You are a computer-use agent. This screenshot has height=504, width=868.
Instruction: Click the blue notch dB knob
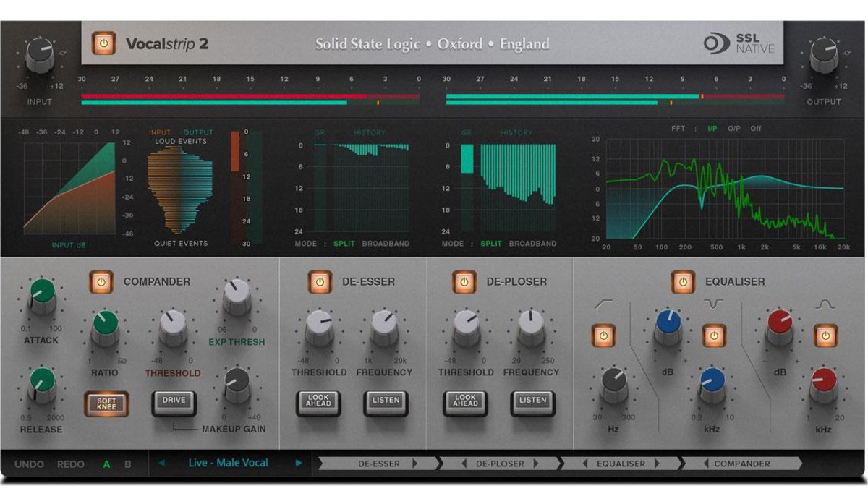(x=668, y=327)
